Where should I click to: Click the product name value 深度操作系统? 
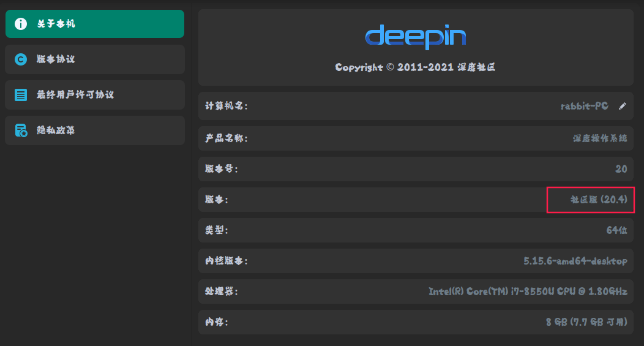pyautogui.click(x=600, y=138)
